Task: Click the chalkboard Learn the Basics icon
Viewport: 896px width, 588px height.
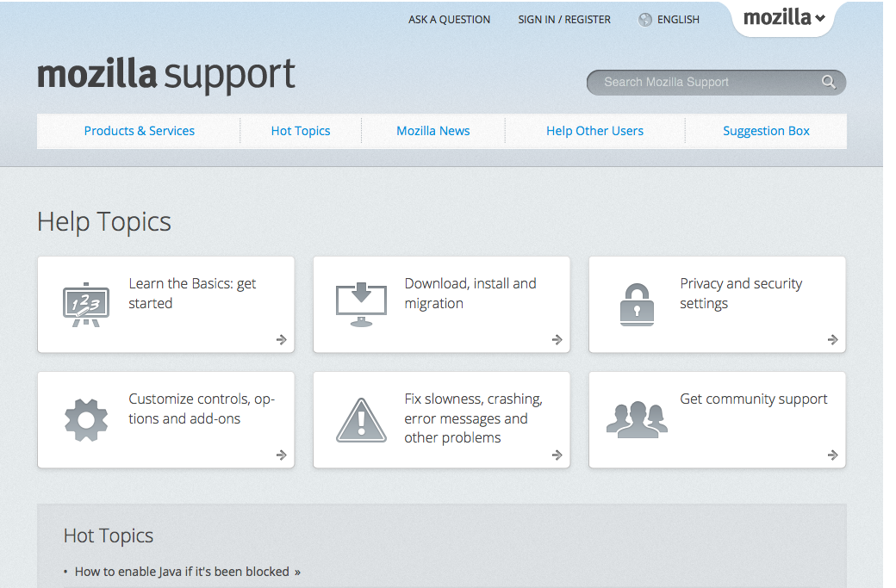Action: coord(85,304)
